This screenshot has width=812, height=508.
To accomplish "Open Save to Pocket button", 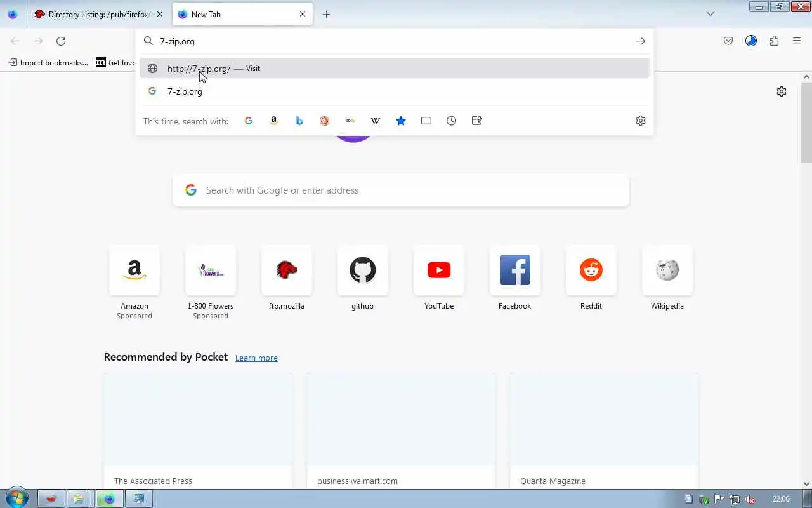I will tap(728, 41).
